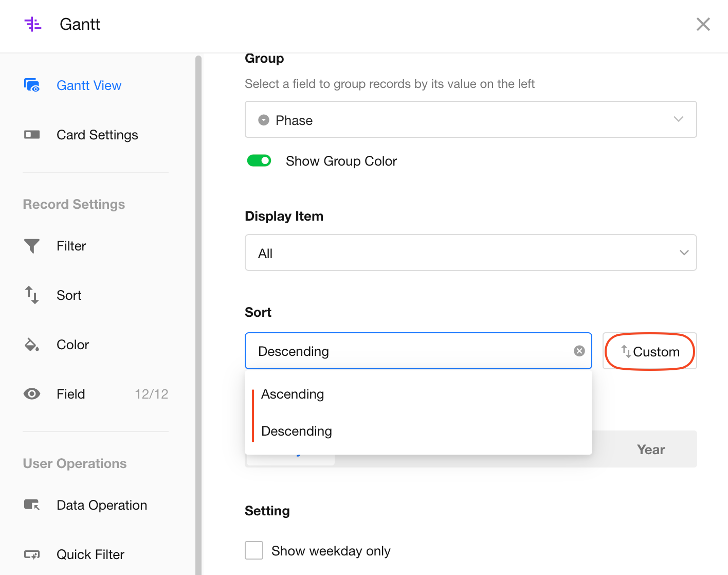Click the Show Group Color label
The width and height of the screenshot is (728, 575).
pos(341,161)
